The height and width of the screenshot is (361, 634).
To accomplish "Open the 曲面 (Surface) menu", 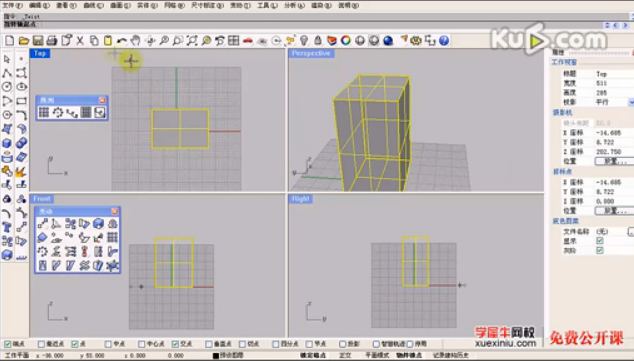I will (x=120, y=6).
